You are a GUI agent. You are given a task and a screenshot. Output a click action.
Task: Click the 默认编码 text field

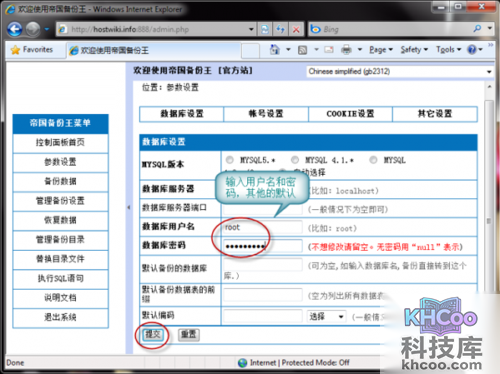[x=263, y=316]
